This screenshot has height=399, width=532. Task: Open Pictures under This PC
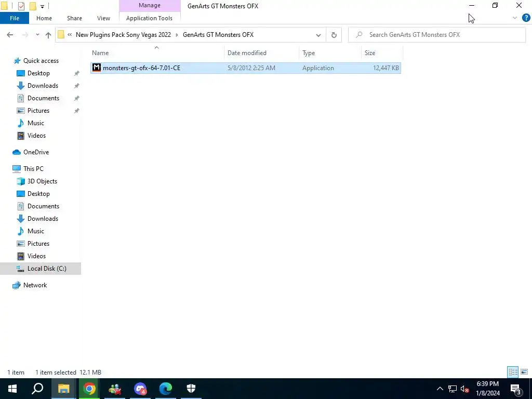coord(38,244)
